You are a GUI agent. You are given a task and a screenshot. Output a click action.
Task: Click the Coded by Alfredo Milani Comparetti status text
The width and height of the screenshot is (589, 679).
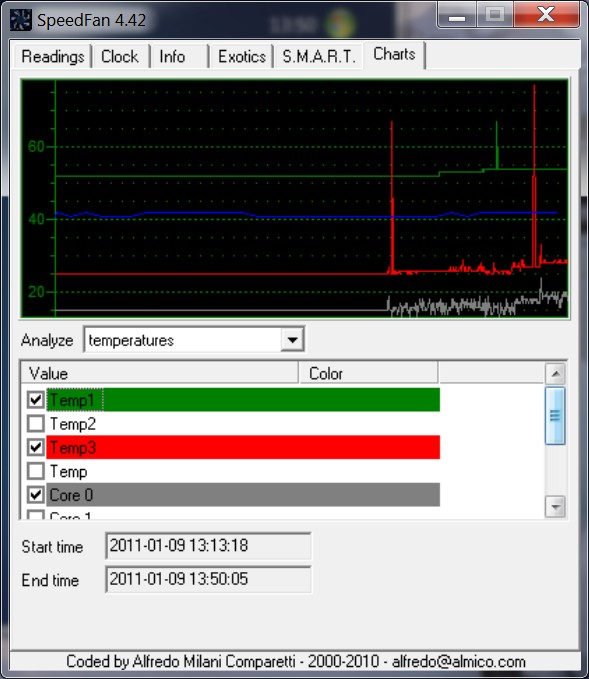tap(295, 661)
